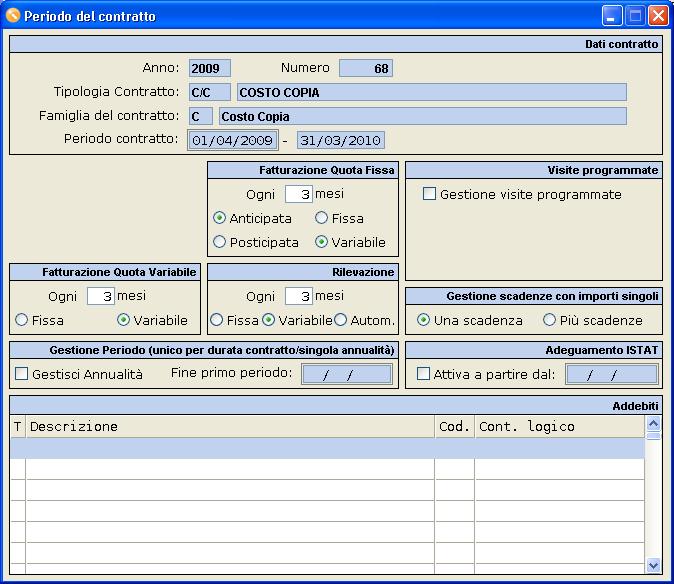Screen dimensions: 674x584
Task: Click the T column header
Action: point(18,426)
